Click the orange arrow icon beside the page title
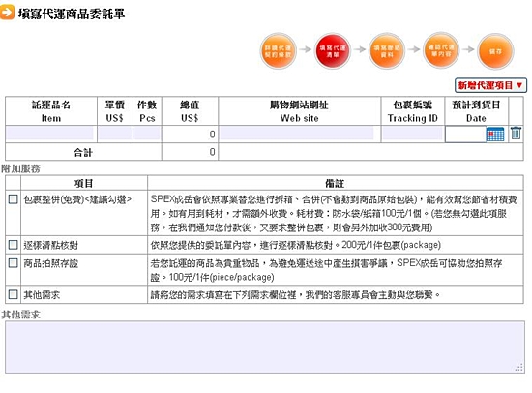The height and width of the screenshot is (393, 532). pyautogui.click(x=7, y=13)
